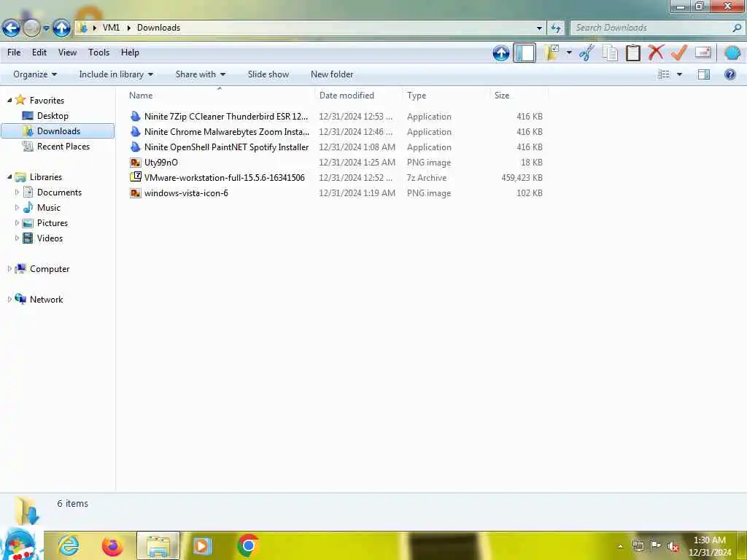Click the address bar Refresh icon

coord(556,28)
